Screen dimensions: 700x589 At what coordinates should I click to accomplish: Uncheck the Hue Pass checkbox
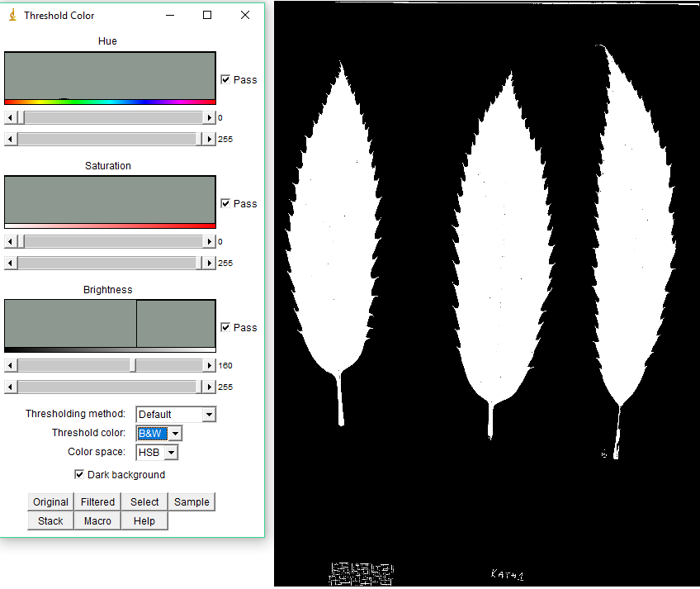(x=225, y=80)
